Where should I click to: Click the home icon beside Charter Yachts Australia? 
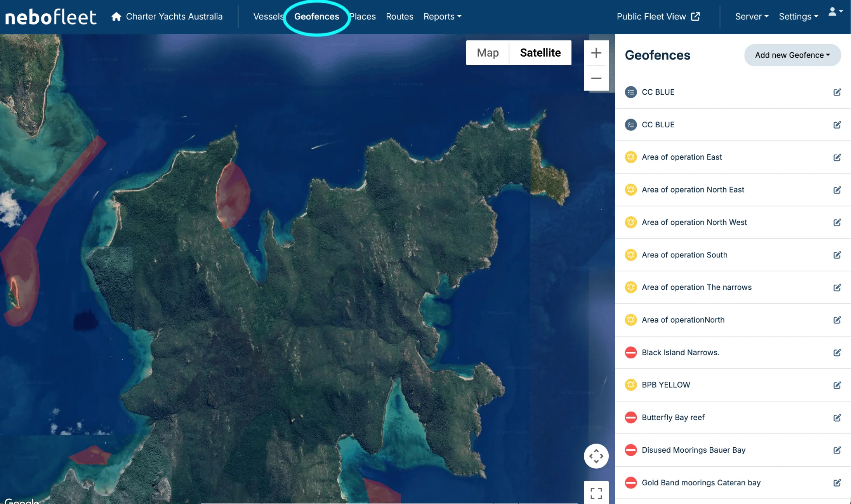tap(116, 16)
